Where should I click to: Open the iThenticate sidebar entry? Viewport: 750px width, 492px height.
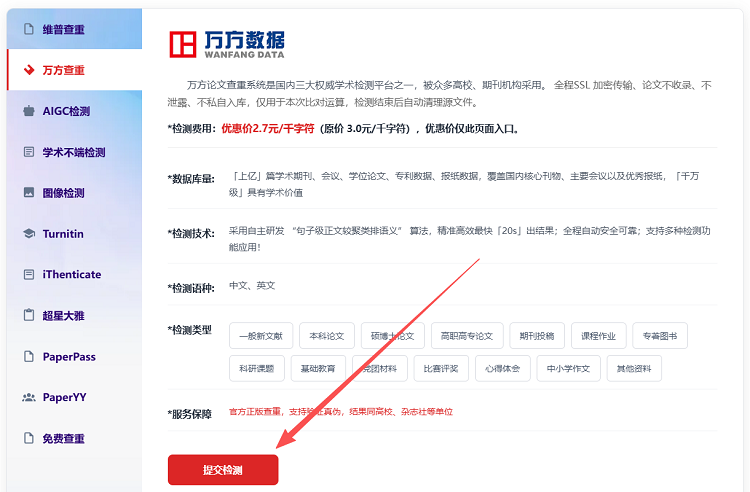click(x=74, y=274)
